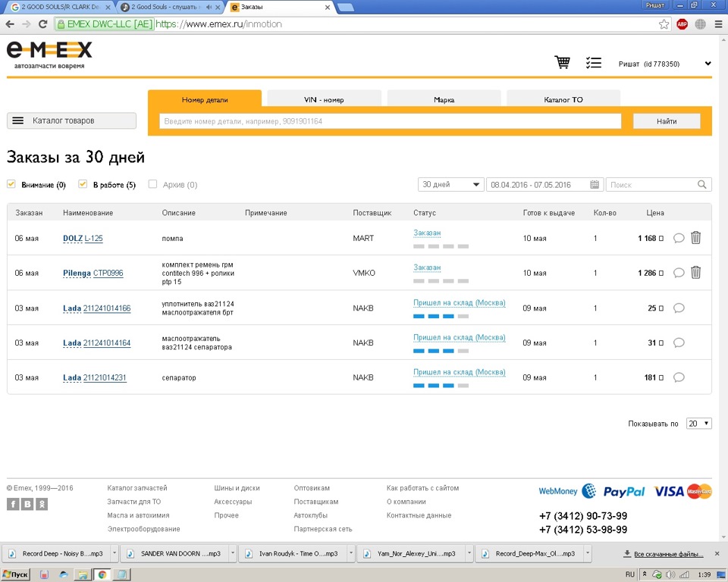Click the search magnifier icon in Поиск
Screen dimensions: 728x582
point(702,185)
